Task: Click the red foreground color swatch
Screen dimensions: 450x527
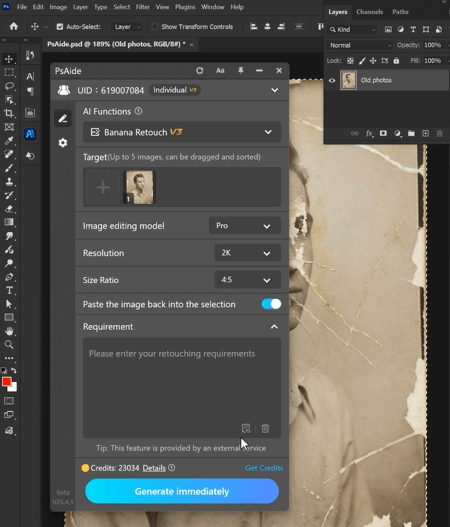Action: point(6,382)
